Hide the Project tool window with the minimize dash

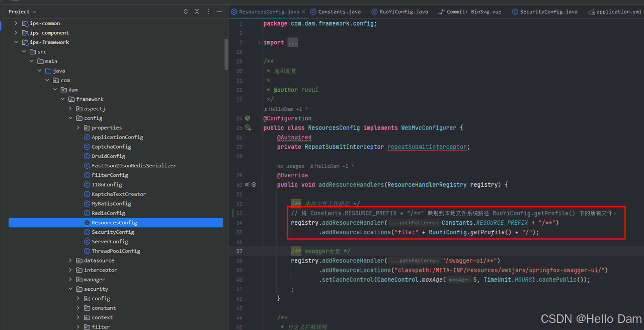point(219,12)
